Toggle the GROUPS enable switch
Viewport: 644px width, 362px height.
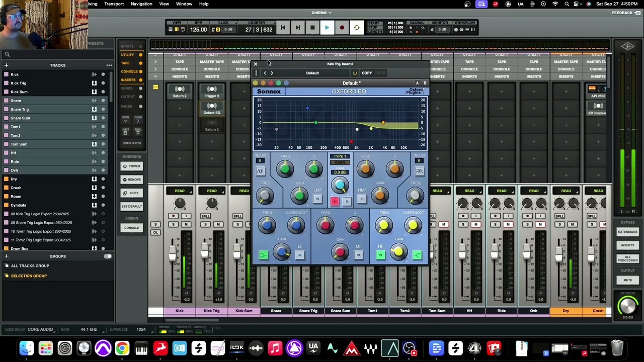108,256
